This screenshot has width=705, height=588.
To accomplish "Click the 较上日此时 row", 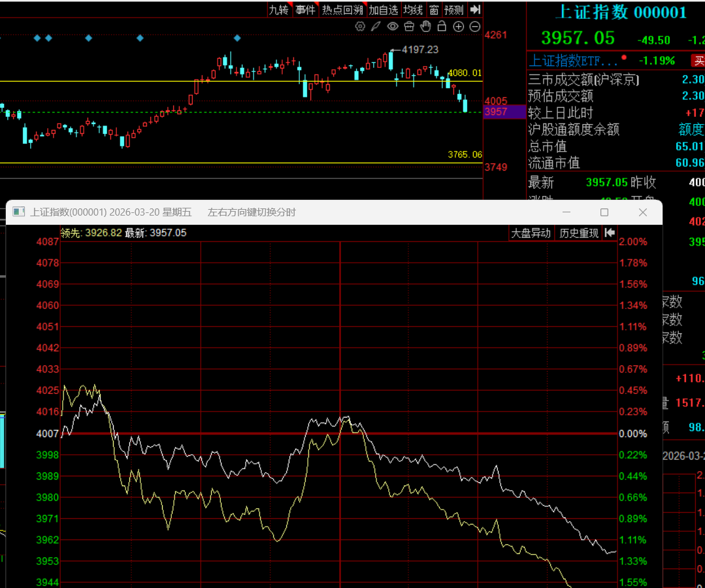I will (616, 113).
